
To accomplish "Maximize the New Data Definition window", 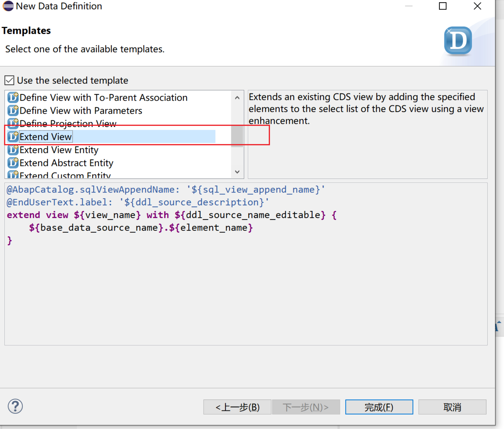I will (443, 6).
